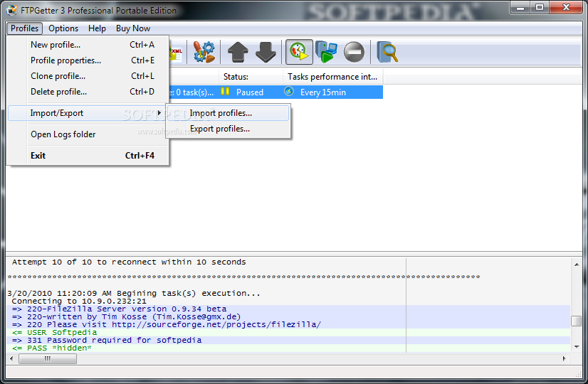Click the log horizontal scrollbar thumb
Viewport: 588px width, 384px height.
pyautogui.click(x=48, y=359)
